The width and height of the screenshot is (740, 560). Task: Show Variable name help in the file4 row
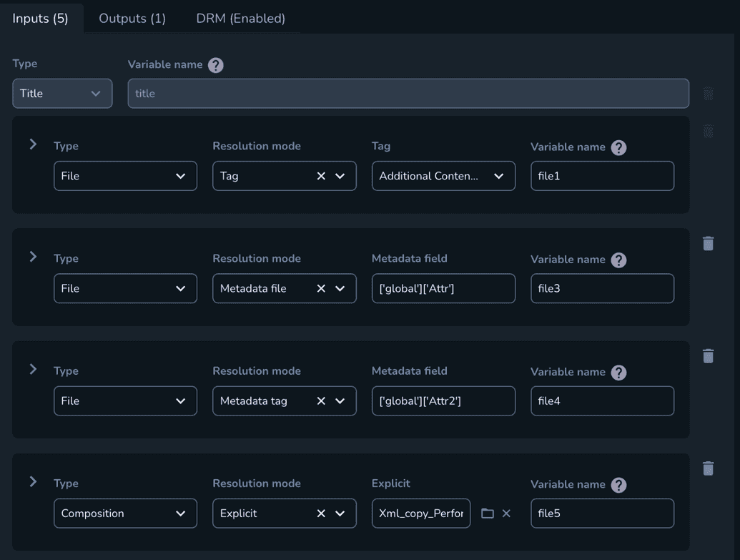click(618, 373)
